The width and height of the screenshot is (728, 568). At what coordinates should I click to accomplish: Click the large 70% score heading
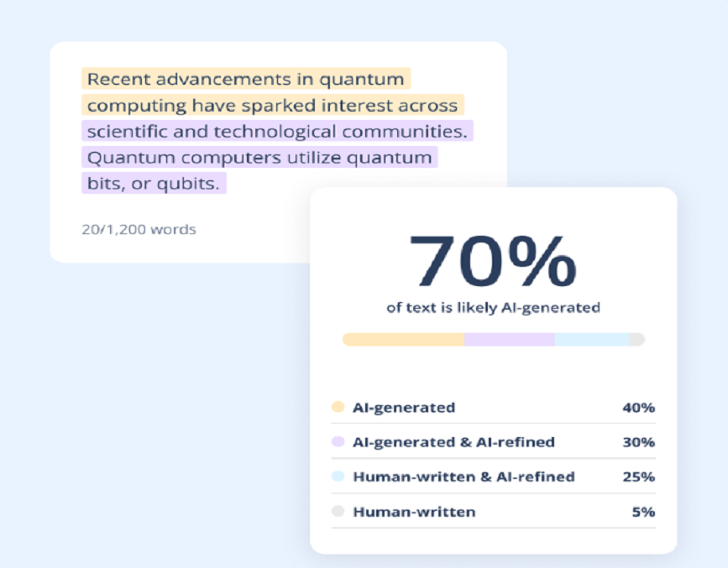493,261
